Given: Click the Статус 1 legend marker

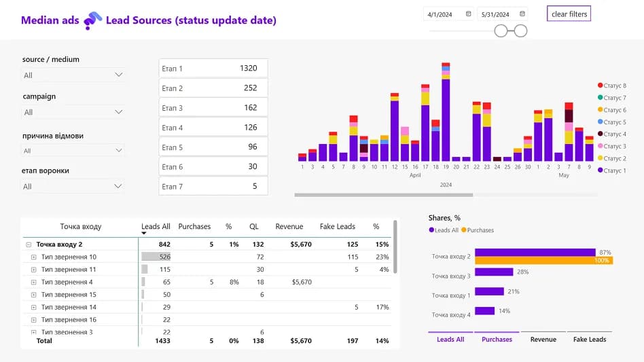Looking at the screenshot, I should pyautogui.click(x=600, y=170).
